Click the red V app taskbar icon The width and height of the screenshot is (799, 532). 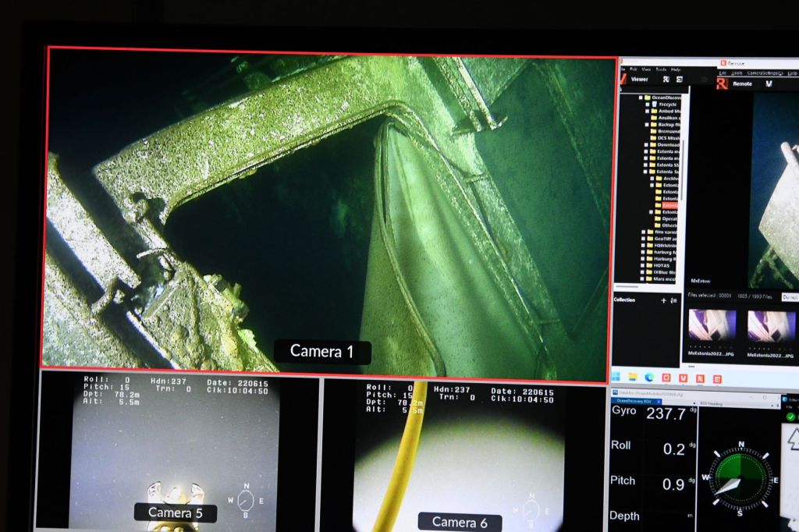point(684,378)
